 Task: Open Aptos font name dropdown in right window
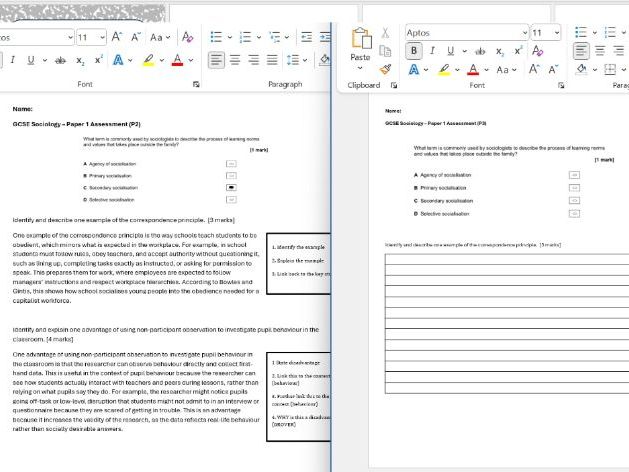click(524, 33)
